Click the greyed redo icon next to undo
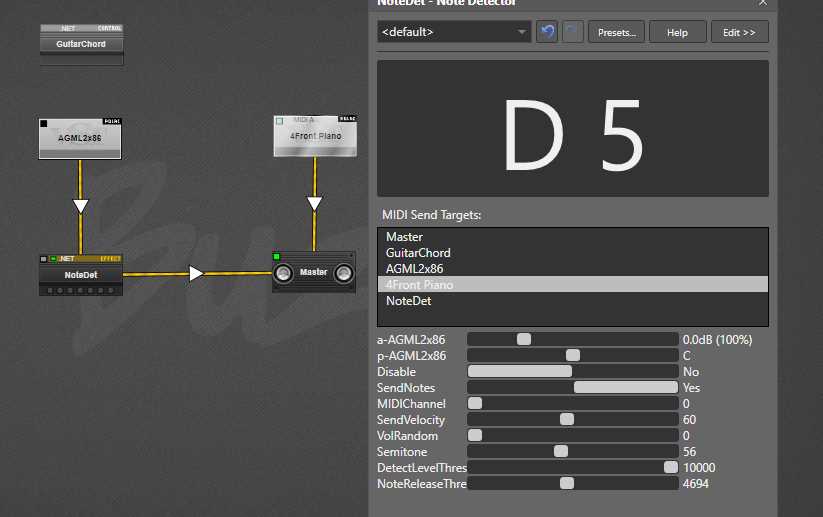Image resolution: width=823 pixels, height=517 pixels. 573,32
